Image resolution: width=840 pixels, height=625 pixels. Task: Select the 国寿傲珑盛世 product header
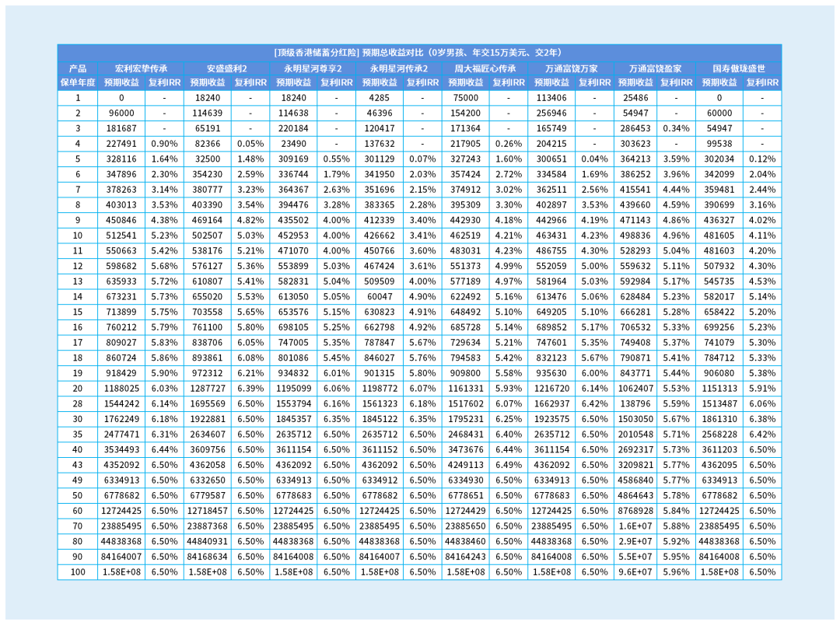coord(739,68)
